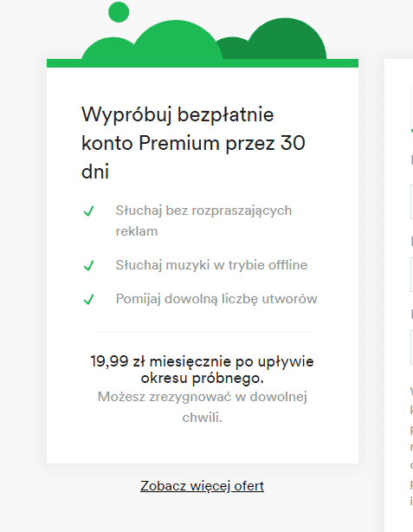Click the small green circle above the card

pyautogui.click(x=119, y=12)
